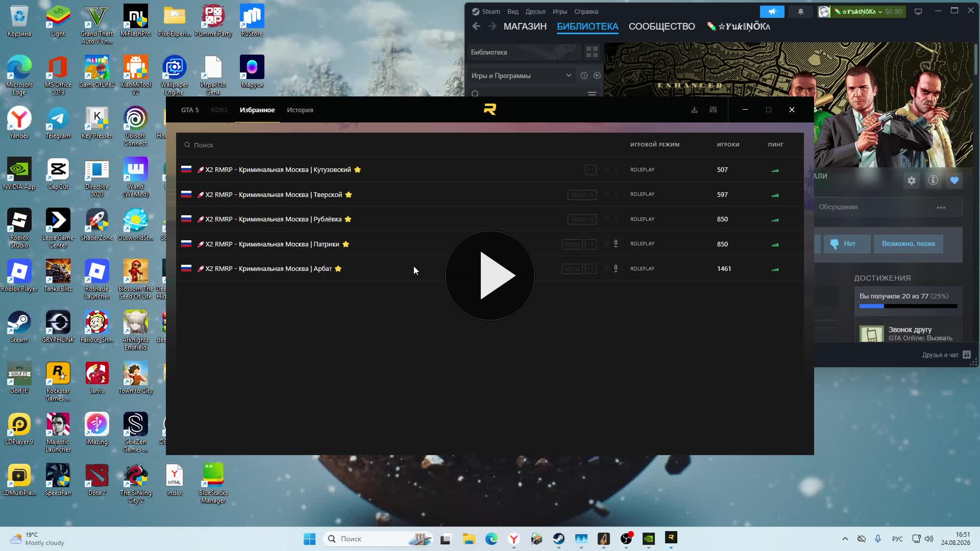The width and height of the screenshot is (980, 551).
Task: Toggle favorite heart for the Steam game
Action: 954,181
